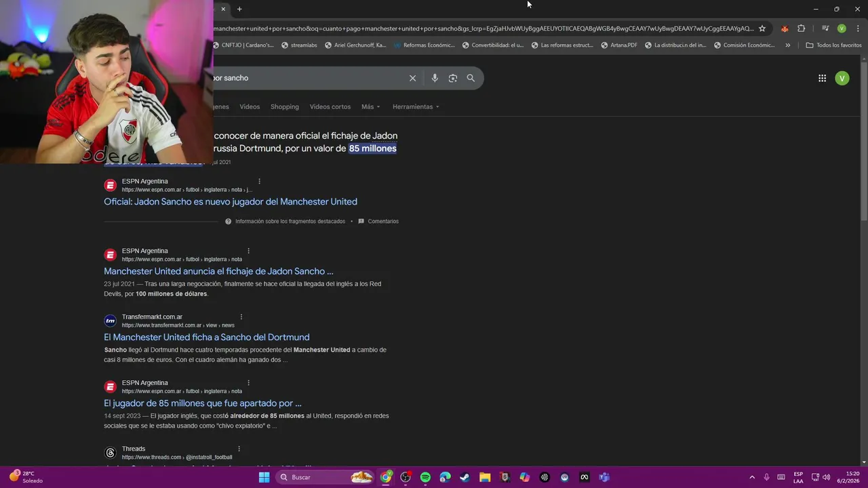The width and height of the screenshot is (868, 488).
Task: Expand the Herramientas dropdown
Action: point(416,106)
